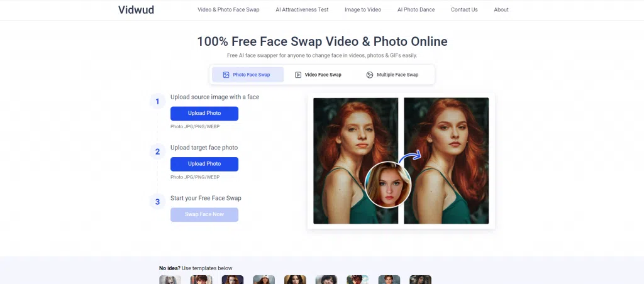Open the About page
The width and height of the screenshot is (644, 284).
pos(501,10)
